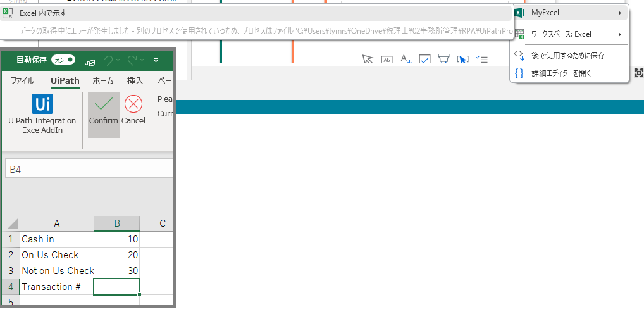Click the UiPath Integration ExcelAddIn icon
644x314 pixels.
[42, 104]
